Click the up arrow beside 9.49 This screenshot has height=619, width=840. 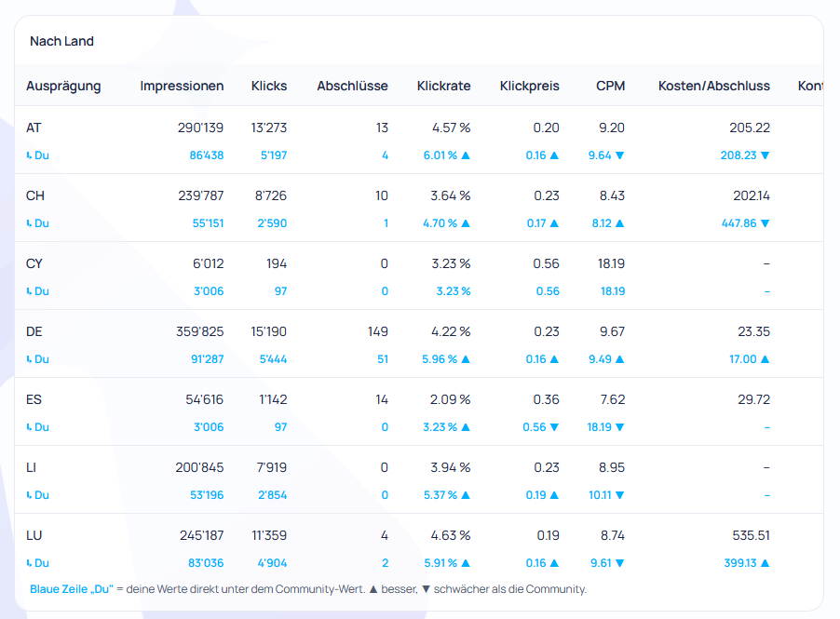(x=620, y=359)
